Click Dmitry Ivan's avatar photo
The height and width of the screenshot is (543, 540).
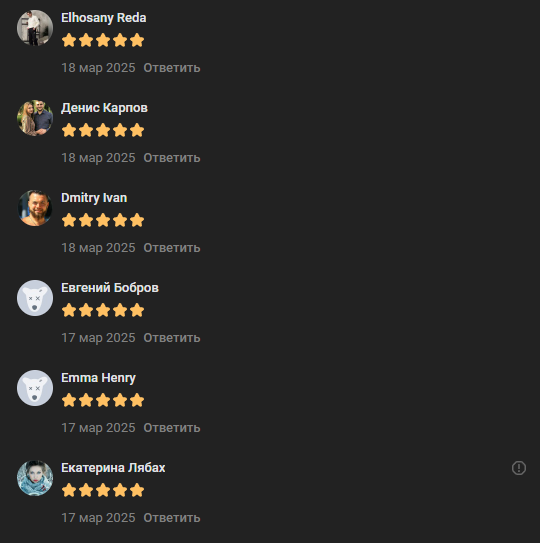click(x=35, y=208)
